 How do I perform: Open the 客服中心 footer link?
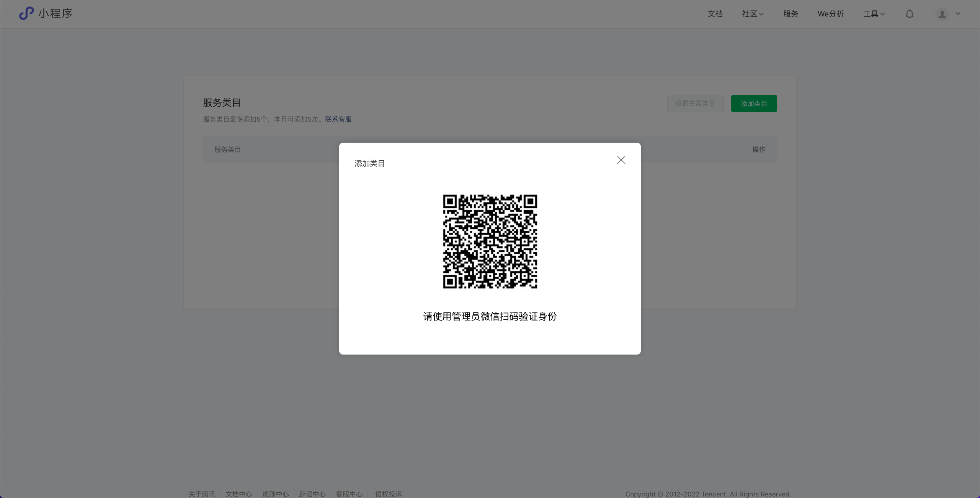click(349, 494)
